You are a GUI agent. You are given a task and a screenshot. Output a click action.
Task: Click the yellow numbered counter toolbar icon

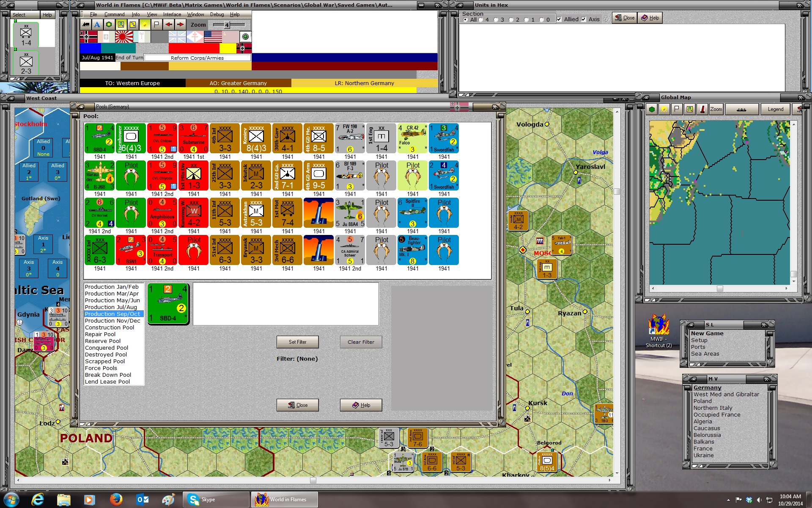(x=133, y=25)
